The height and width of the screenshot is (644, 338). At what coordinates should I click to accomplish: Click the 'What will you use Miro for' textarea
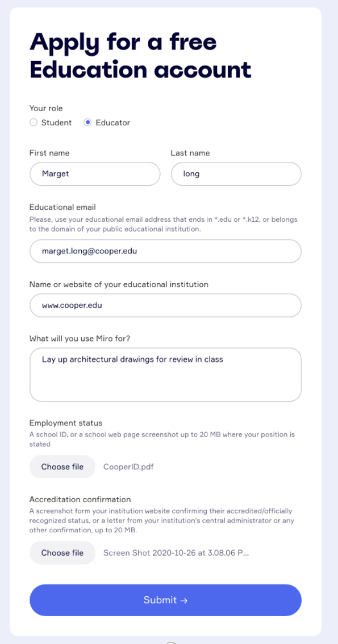[165, 374]
